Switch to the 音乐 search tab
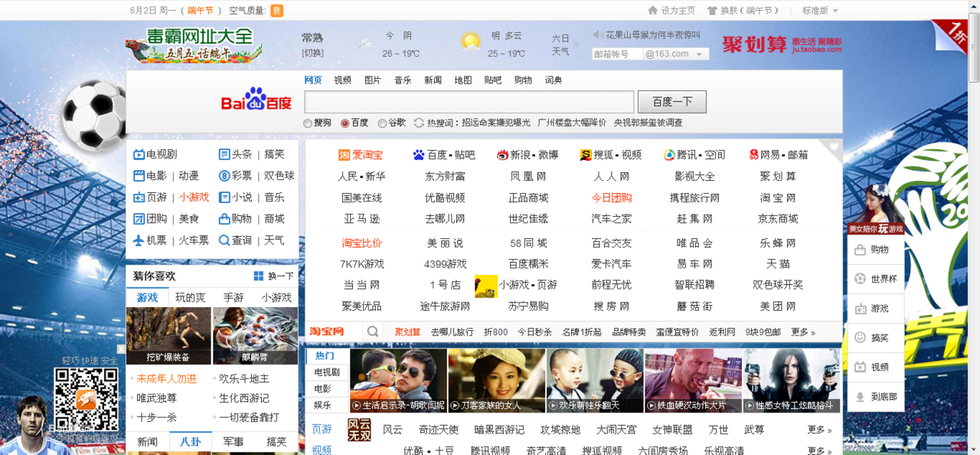The image size is (980, 455). (x=403, y=80)
